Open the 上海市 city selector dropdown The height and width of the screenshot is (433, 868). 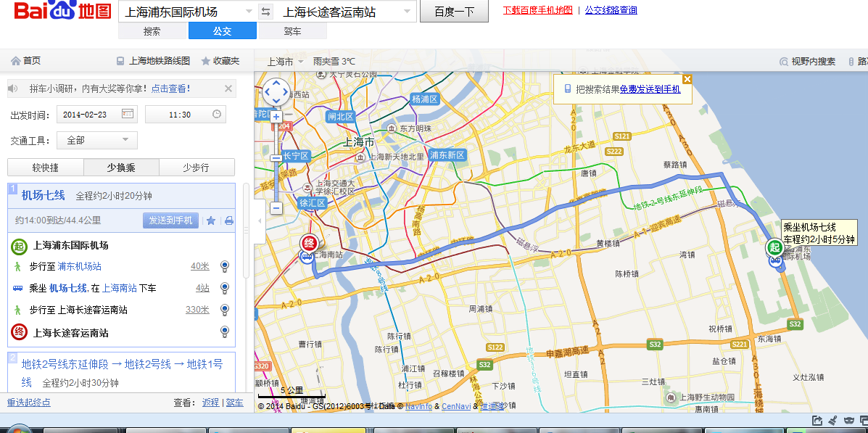pos(286,62)
